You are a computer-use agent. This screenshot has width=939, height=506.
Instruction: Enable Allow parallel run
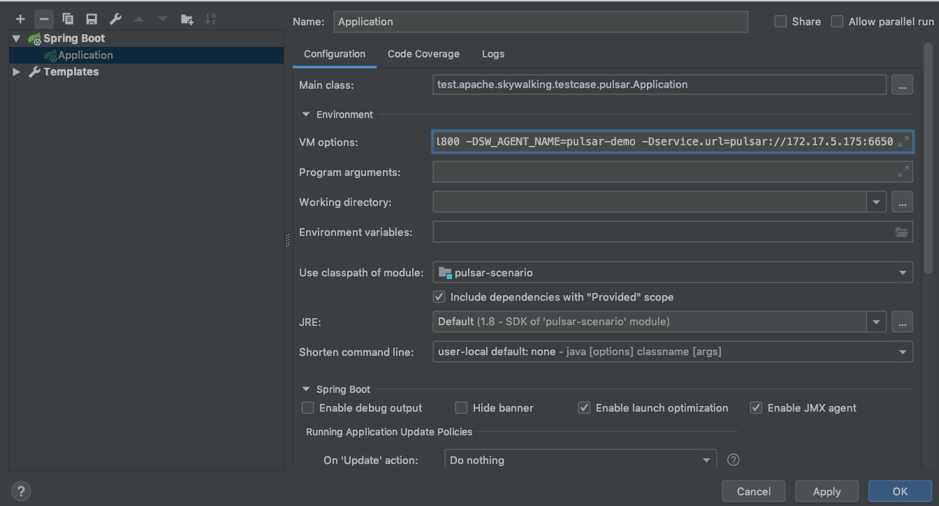[837, 22]
